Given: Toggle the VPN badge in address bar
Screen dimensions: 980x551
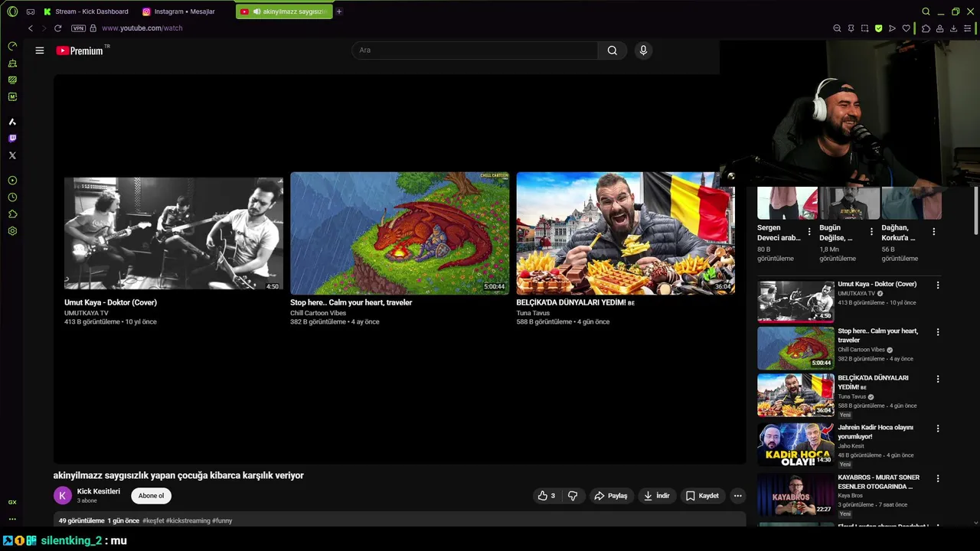Looking at the screenshot, I should coord(78,28).
